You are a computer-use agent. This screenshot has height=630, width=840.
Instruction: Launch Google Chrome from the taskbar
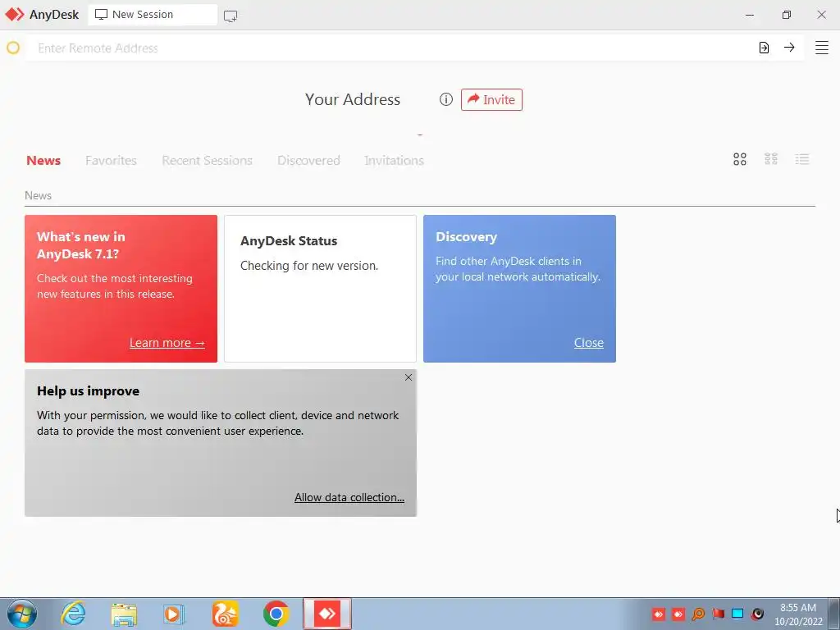click(276, 614)
